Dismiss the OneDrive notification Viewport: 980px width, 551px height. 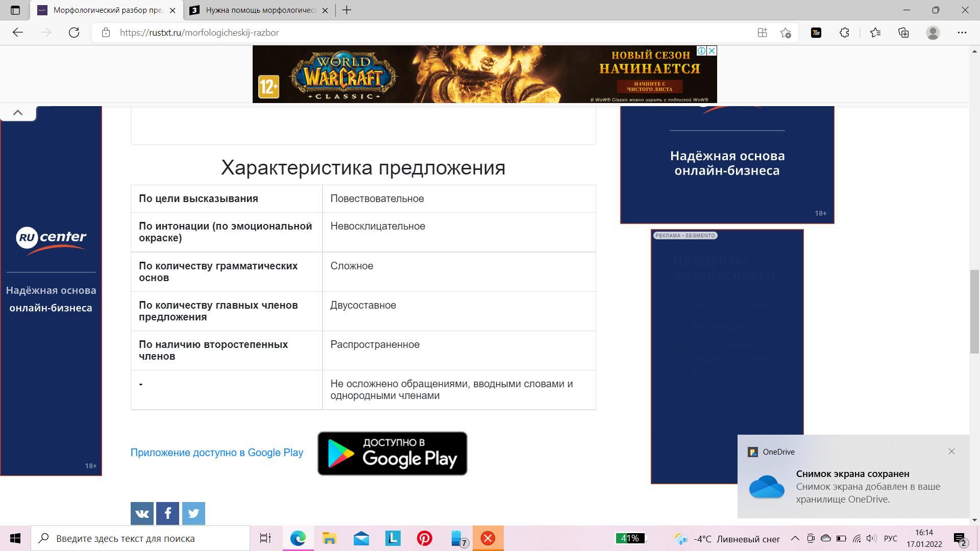(x=951, y=452)
